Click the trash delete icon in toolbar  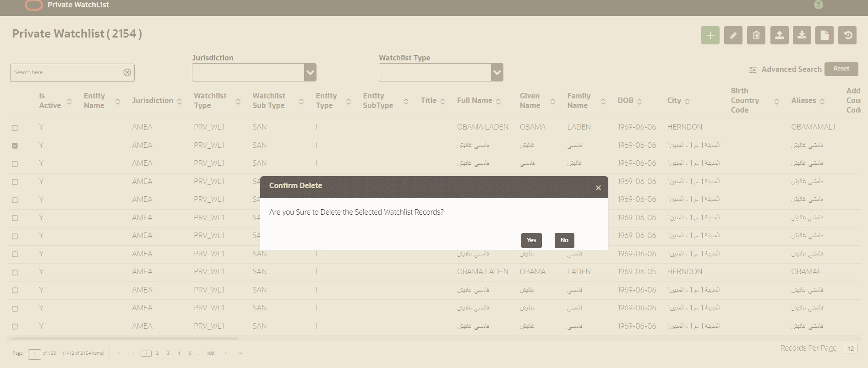(756, 35)
